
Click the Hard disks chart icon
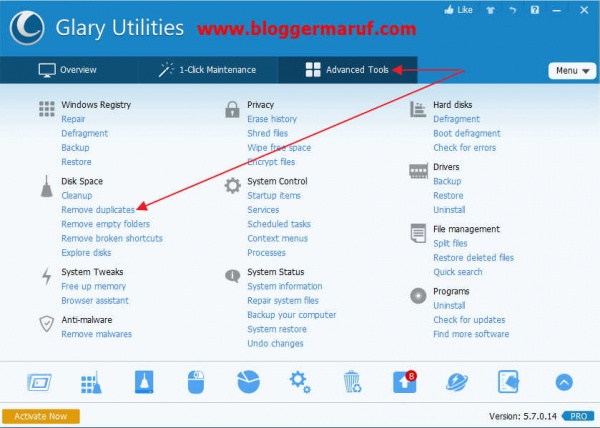[x=418, y=109]
